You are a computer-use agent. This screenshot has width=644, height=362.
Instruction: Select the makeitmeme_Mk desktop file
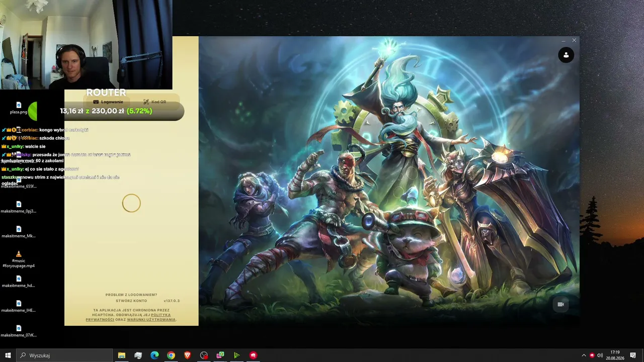pos(19,232)
